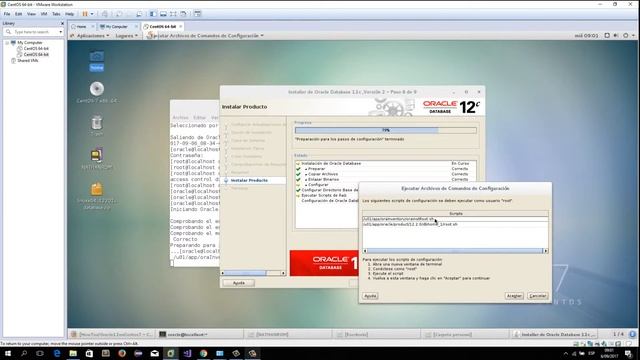
Task: Open Windows notification center icon
Action: tap(629, 353)
